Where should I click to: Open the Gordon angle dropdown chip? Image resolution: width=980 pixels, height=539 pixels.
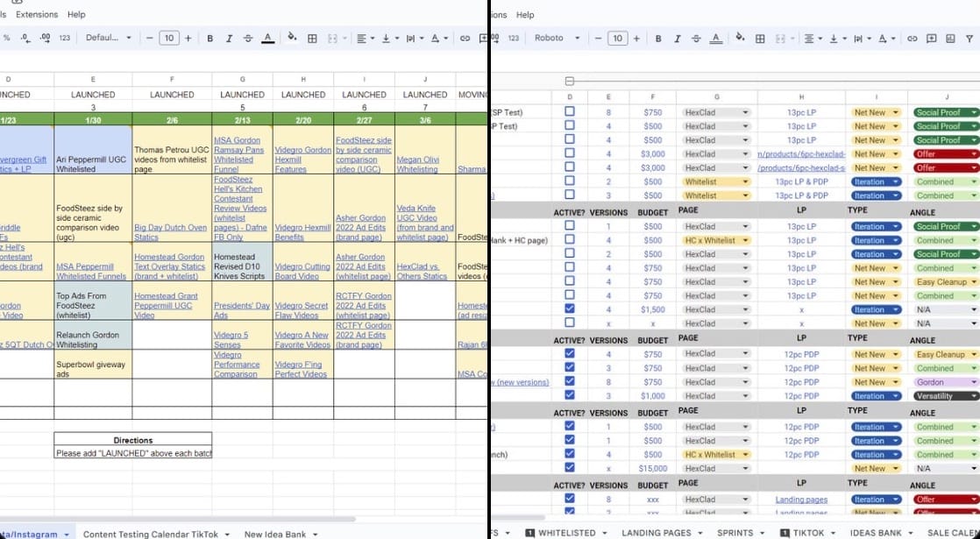tap(945, 382)
